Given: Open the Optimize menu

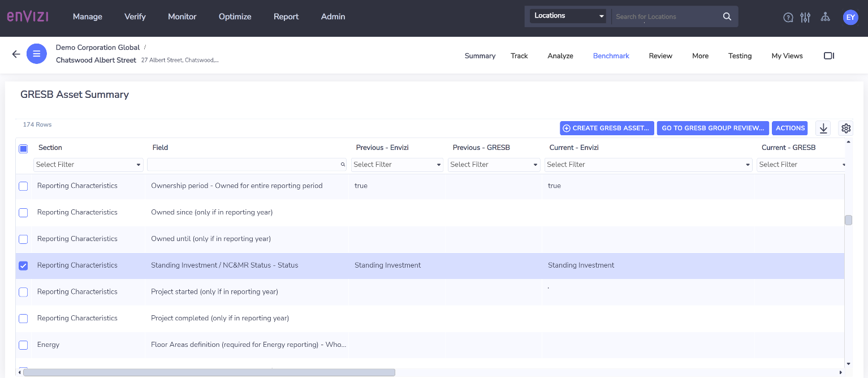Looking at the screenshot, I should click(235, 16).
